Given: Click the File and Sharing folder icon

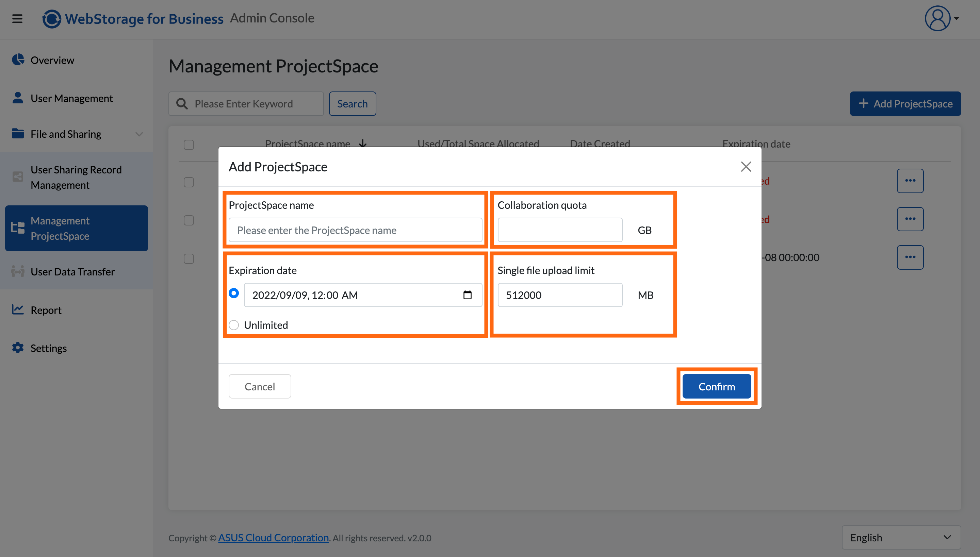Looking at the screenshot, I should click(18, 134).
